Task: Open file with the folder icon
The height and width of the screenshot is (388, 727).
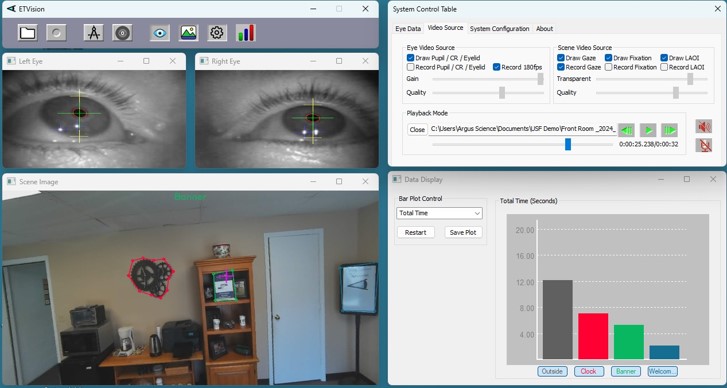Action: [28, 33]
